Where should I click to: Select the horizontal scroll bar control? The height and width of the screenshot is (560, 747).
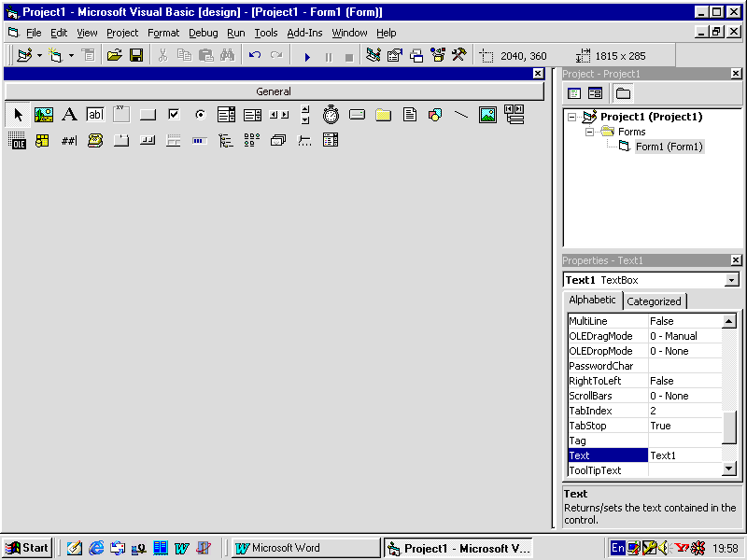coord(278,115)
